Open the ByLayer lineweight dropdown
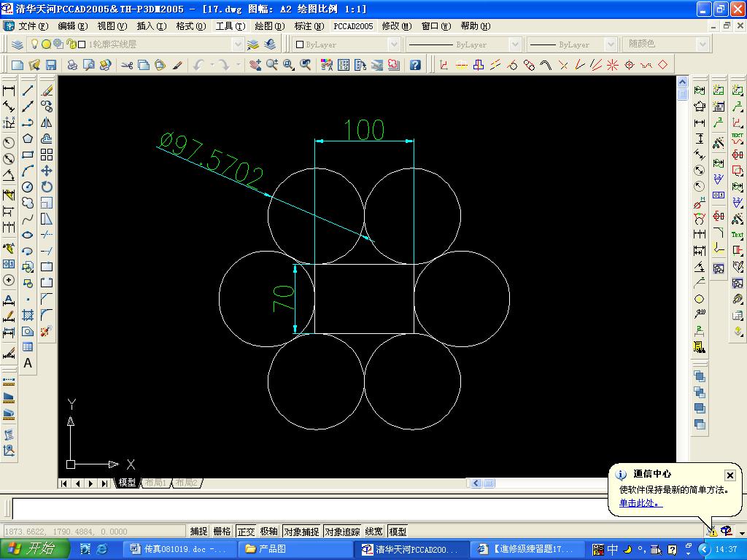Viewport: 747px width, 560px height. coord(611,44)
